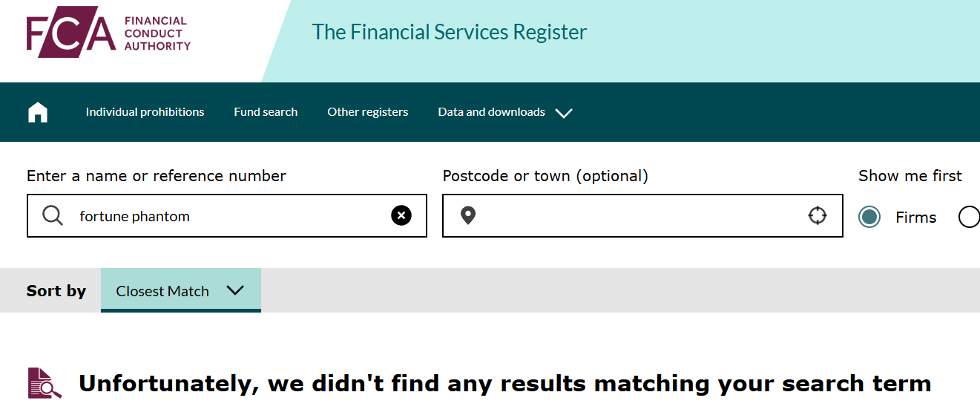The height and width of the screenshot is (418, 980).
Task: Open the Fund search page
Action: pyautogui.click(x=266, y=112)
